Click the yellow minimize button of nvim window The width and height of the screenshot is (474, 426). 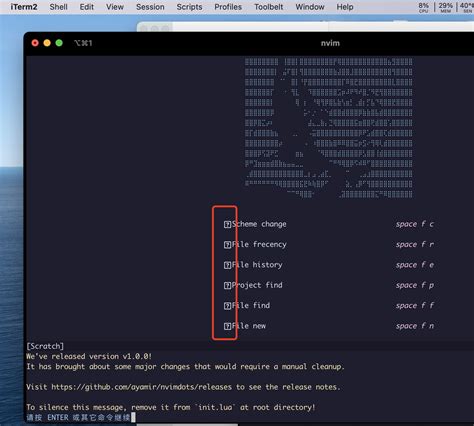[47, 43]
